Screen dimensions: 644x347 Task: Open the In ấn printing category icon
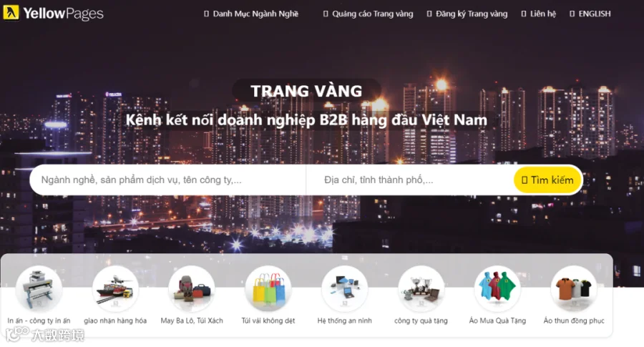(39, 288)
